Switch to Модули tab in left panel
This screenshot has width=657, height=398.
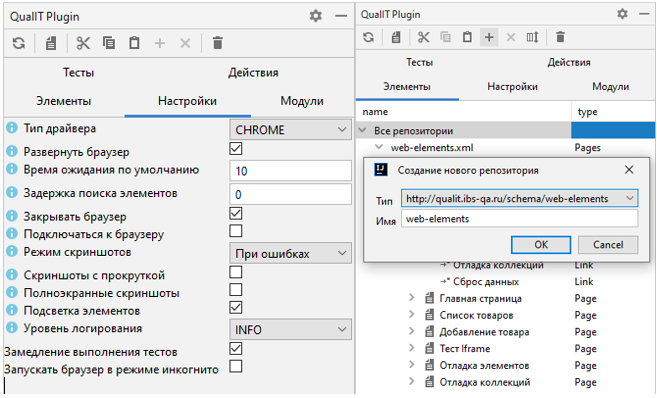point(302,101)
